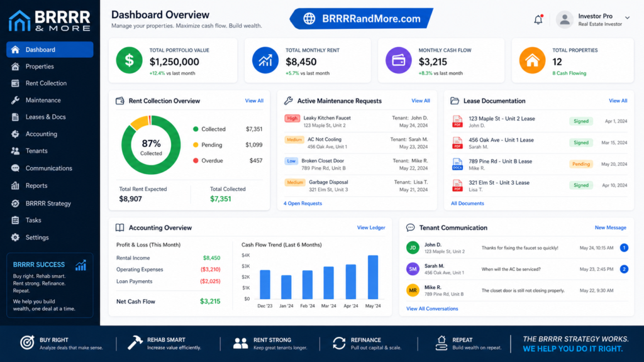
Task: Open the PDF icon for 123 Maple St lease
Action: click(x=457, y=121)
